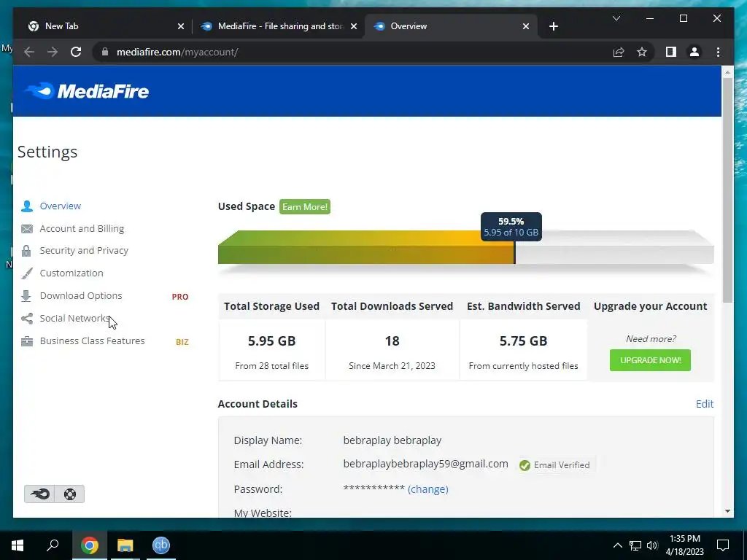Click the green Email Verified checkmark
This screenshot has width=747, height=560.
pyautogui.click(x=525, y=465)
